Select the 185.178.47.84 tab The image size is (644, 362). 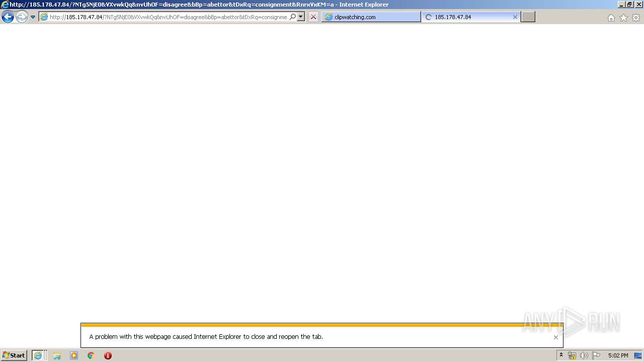tap(470, 17)
